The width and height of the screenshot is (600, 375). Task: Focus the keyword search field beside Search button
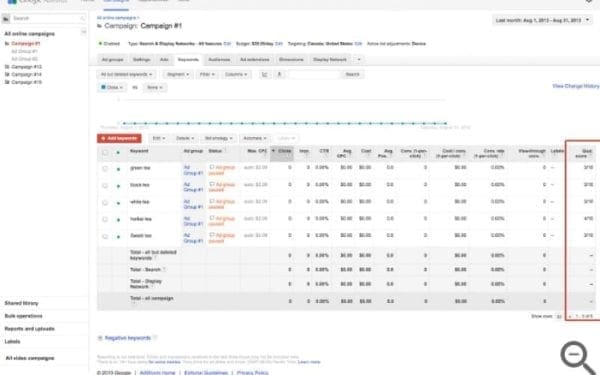click(x=314, y=74)
